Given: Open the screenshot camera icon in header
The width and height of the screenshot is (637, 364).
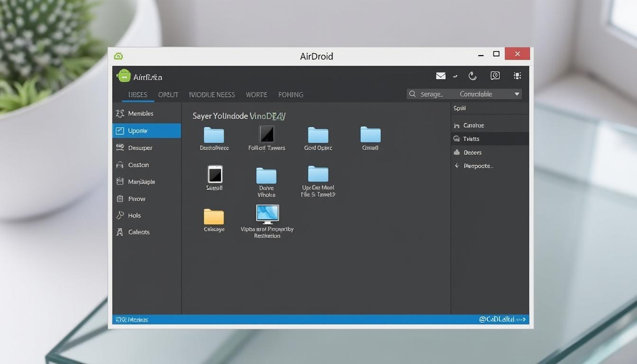Looking at the screenshot, I should [x=495, y=75].
